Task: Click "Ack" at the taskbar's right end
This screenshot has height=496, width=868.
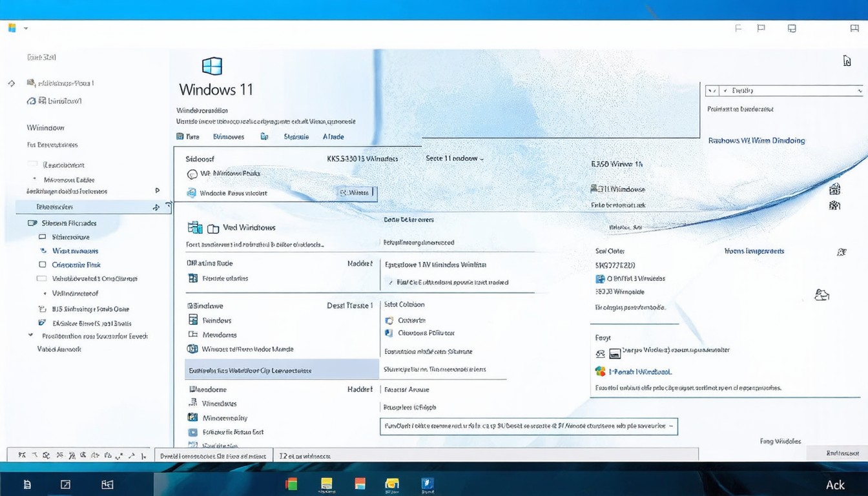Action: pos(835,484)
